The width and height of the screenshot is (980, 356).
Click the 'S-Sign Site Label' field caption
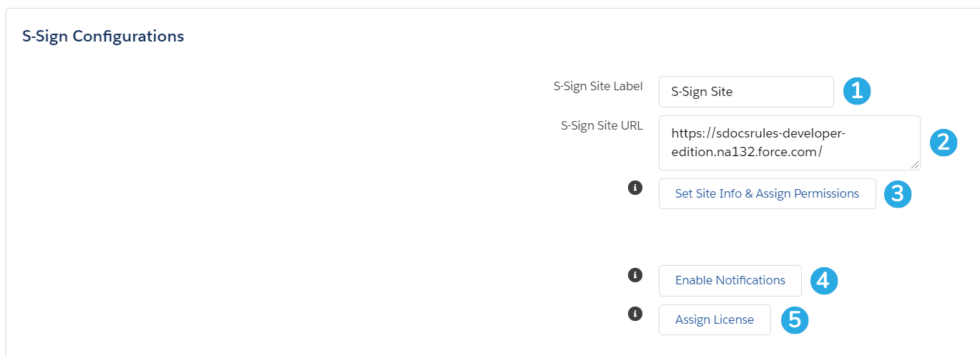598,86
